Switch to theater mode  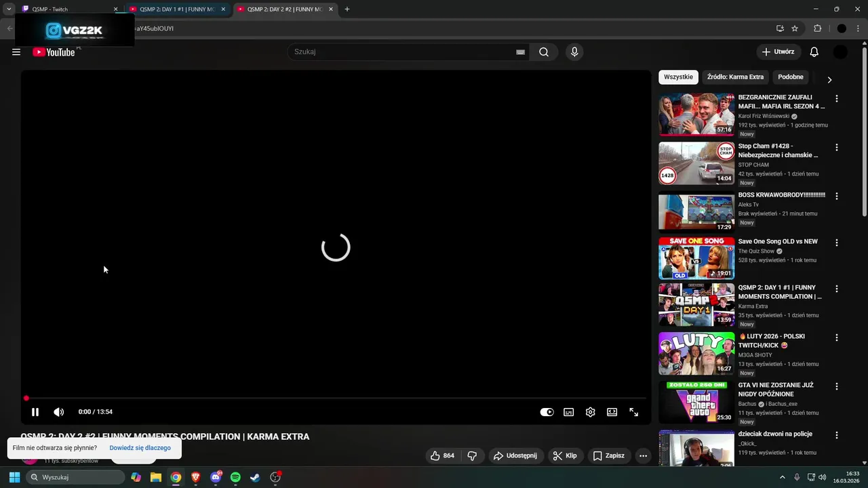(612, 412)
